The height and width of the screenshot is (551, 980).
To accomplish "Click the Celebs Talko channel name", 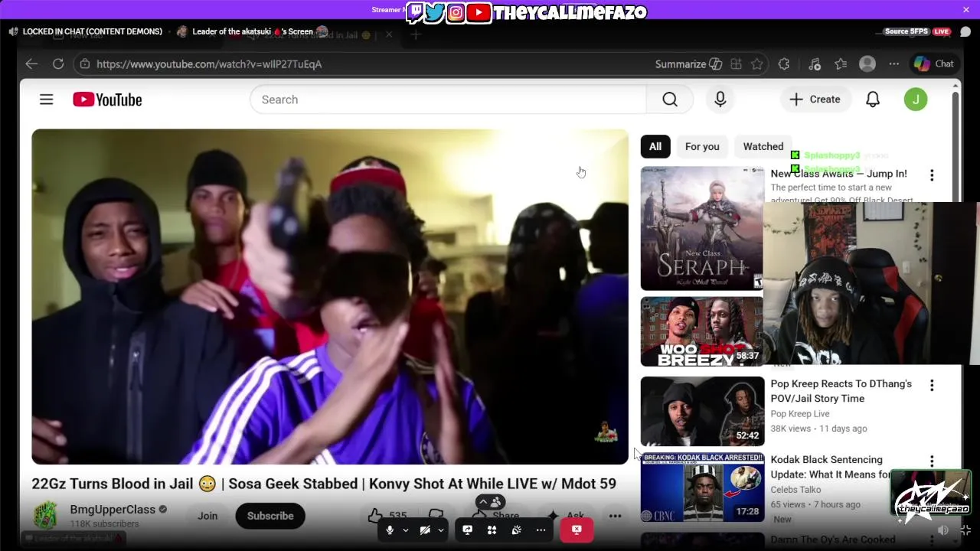I will (x=795, y=490).
